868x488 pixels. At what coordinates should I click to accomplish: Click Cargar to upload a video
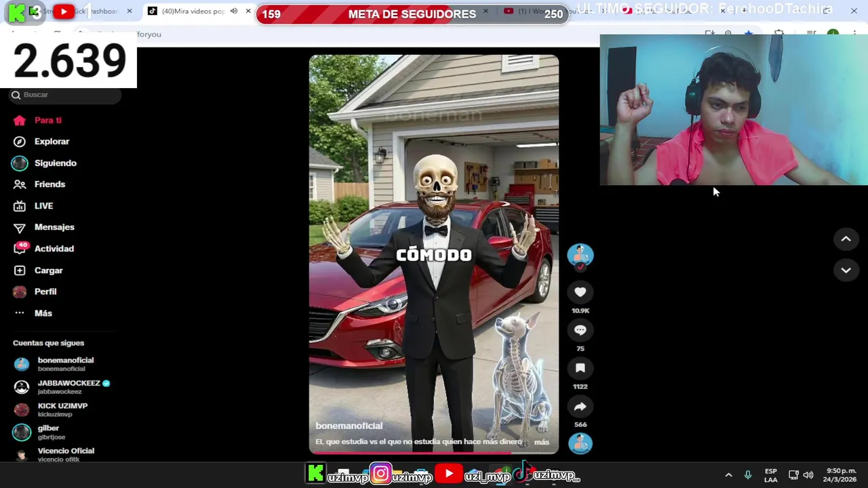(x=38, y=270)
